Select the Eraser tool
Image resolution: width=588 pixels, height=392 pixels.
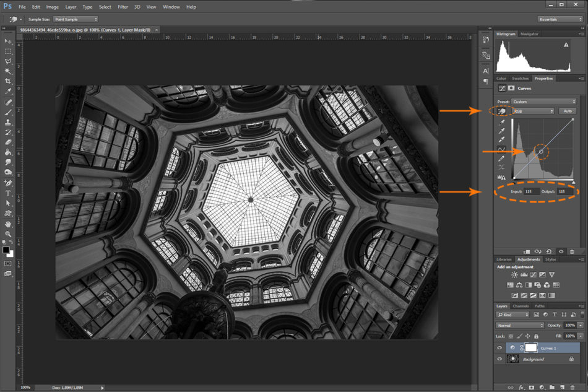coord(8,142)
